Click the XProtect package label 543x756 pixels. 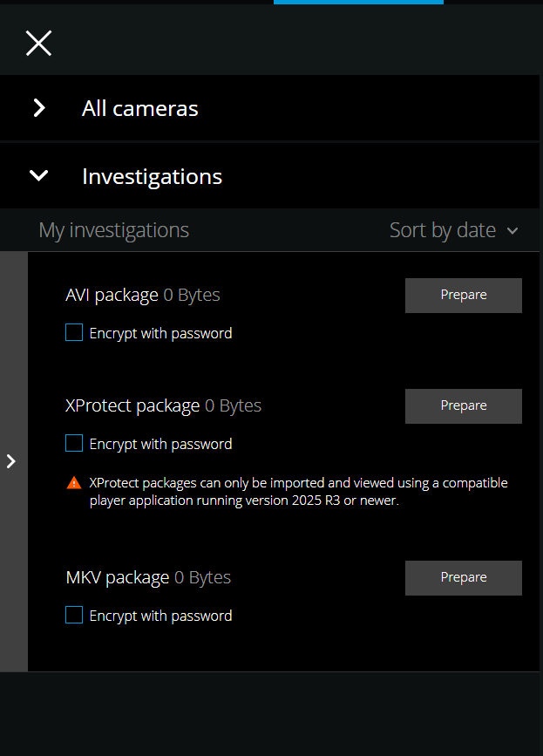point(132,406)
